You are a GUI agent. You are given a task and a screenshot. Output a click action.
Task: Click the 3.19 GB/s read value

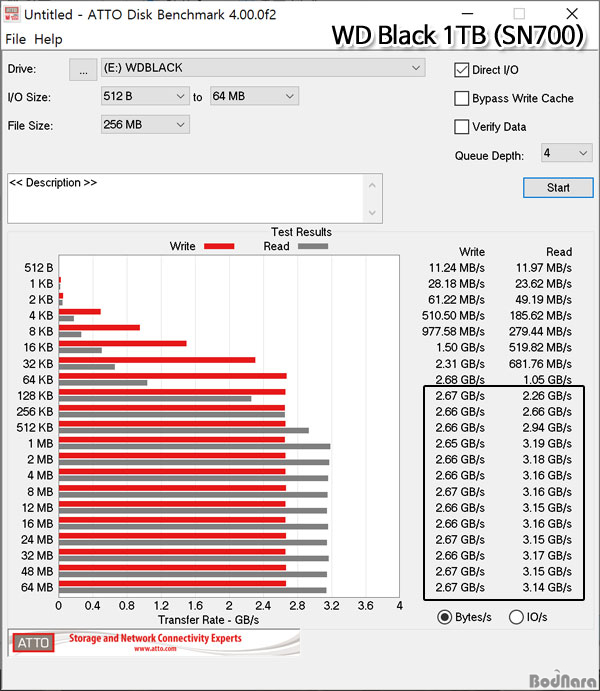tap(547, 443)
